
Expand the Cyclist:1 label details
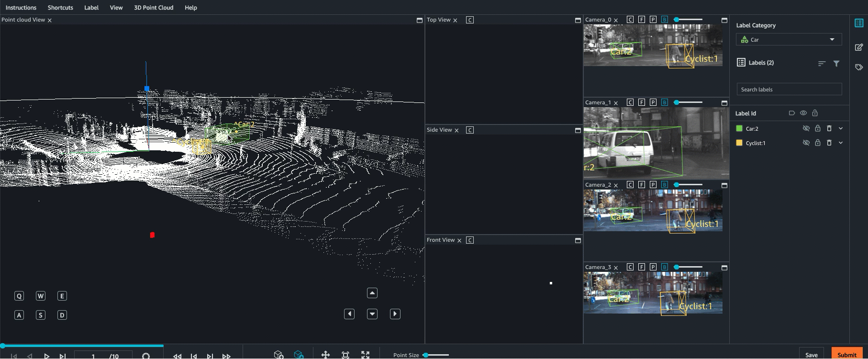click(841, 143)
